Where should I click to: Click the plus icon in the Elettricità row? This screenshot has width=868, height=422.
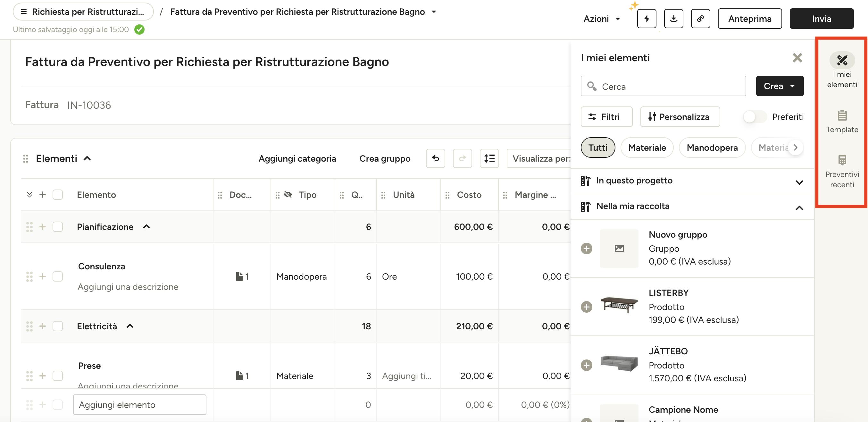(42, 326)
